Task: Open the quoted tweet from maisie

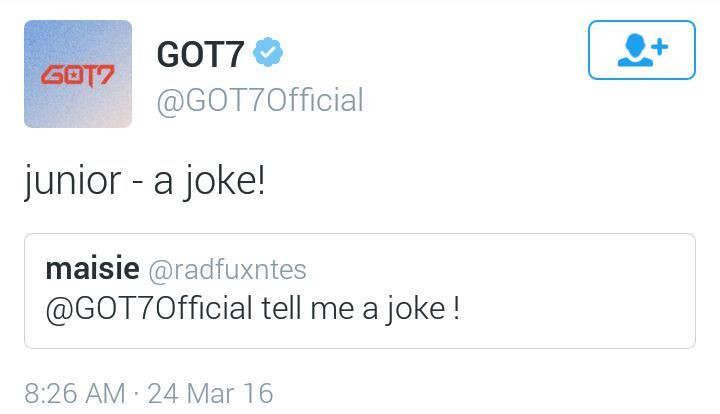Action: coord(359,290)
